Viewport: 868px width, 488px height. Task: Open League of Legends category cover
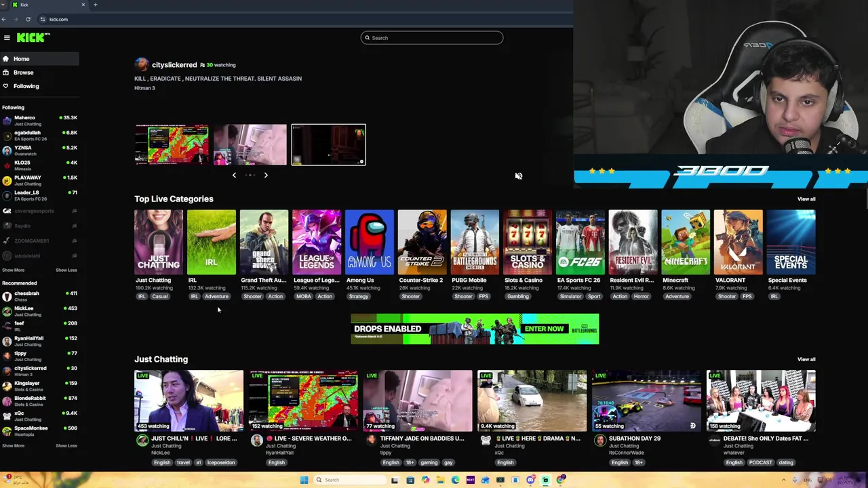click(317, 242)
